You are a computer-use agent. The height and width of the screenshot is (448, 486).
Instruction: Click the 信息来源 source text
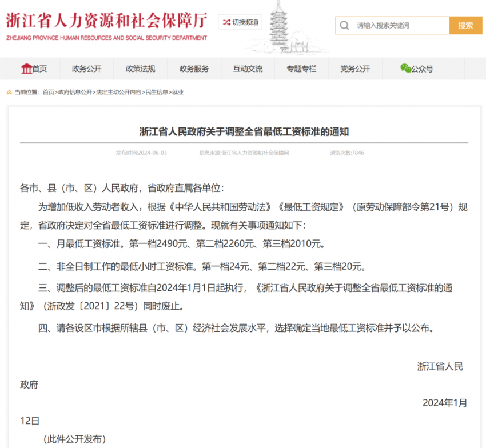[x=244, y=153]
